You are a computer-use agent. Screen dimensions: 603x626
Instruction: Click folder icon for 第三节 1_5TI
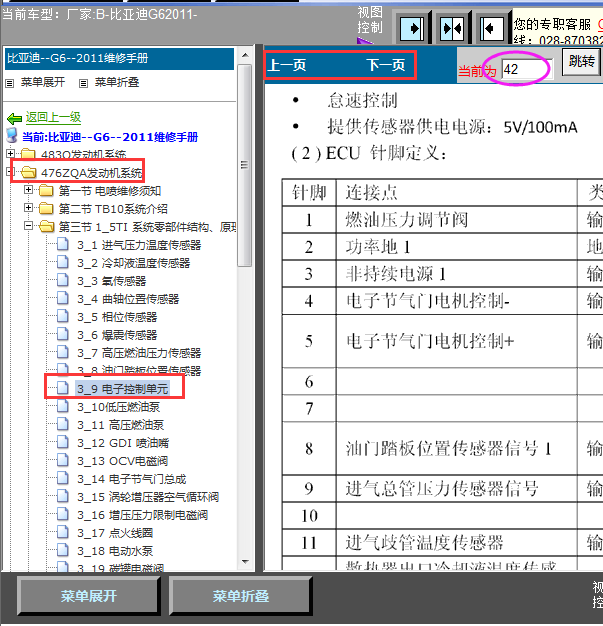tap(47, 226)
